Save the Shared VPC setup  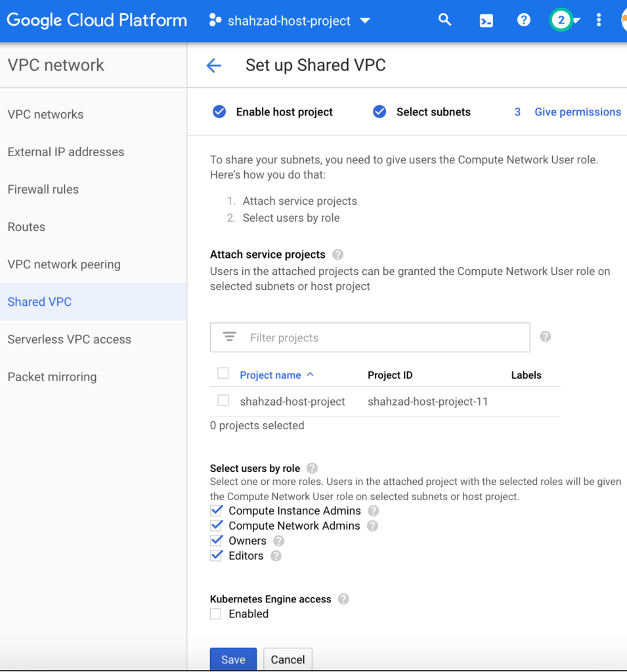coord(233,659)
